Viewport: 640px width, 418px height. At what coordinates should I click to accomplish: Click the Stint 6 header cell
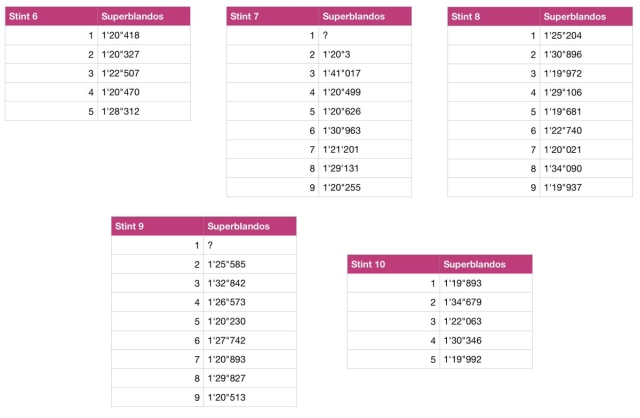(x=52, y=17)
